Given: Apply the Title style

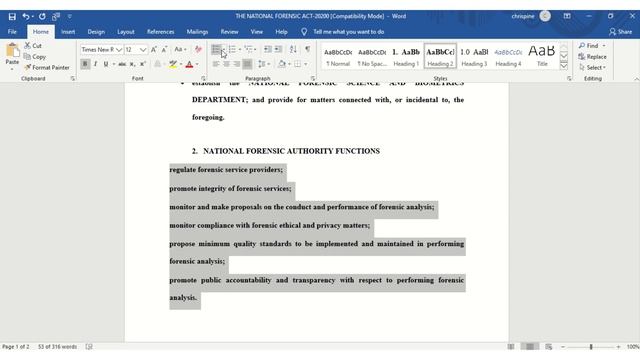Looking at the screenshot, I should pyautogui.click(x=542, y=56).
